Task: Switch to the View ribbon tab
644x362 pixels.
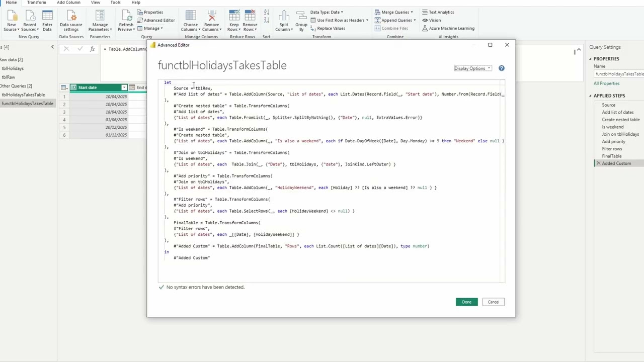Action: (95, 3)
